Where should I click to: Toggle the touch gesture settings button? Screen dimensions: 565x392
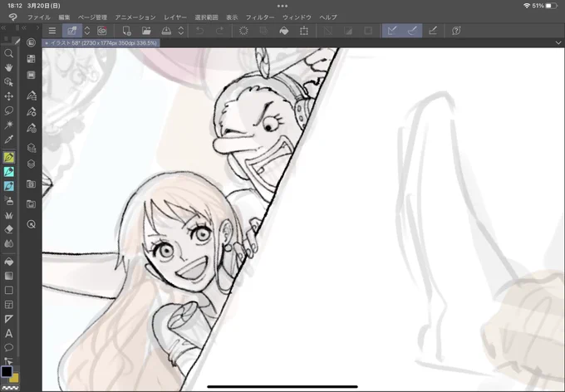coord(72,31)
